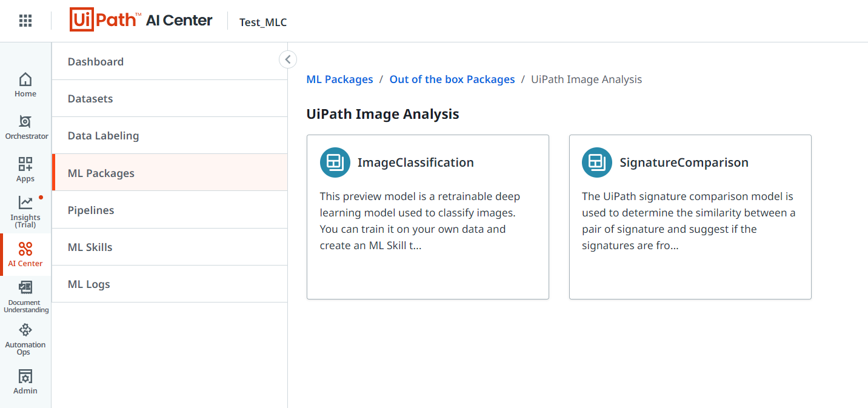Select ML Packages in navigation
The height and width of the screenshot is (408, 868).
tap(101, 173)
